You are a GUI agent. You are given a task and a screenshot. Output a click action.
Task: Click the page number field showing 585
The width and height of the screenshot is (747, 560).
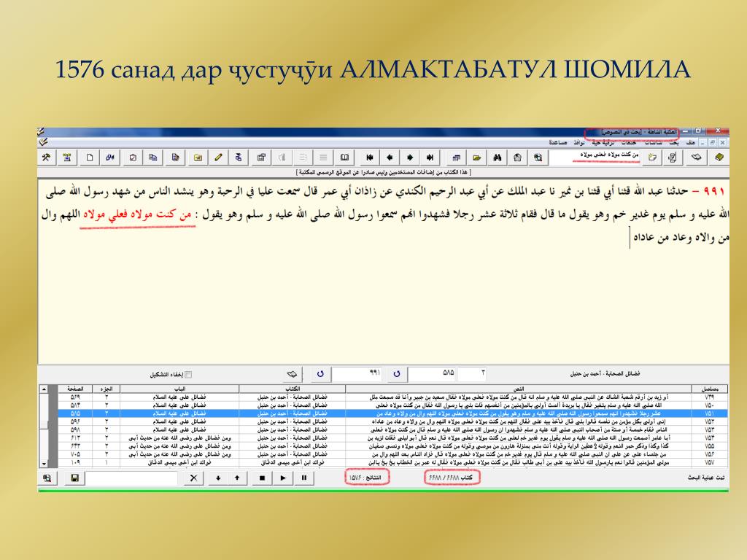[433, 374]
